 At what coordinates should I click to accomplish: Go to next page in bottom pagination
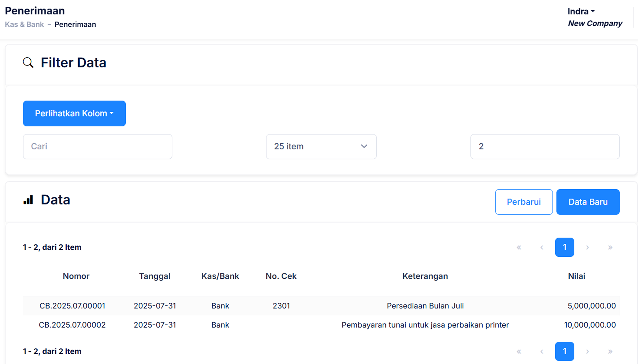click(x=587, y=351)
